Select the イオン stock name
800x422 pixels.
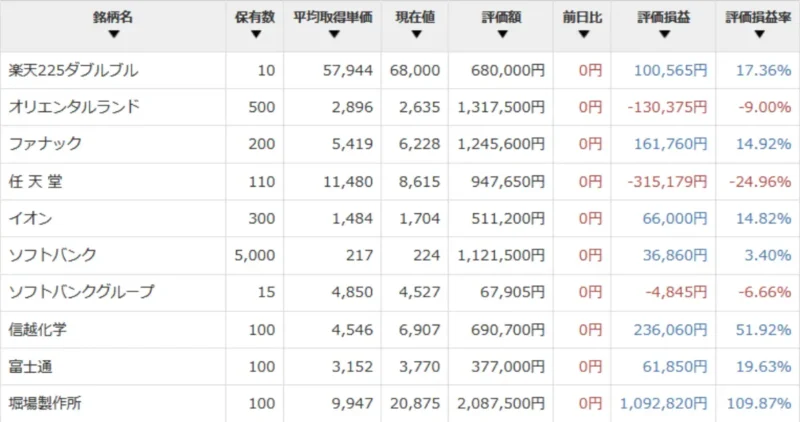click(31, 220)
